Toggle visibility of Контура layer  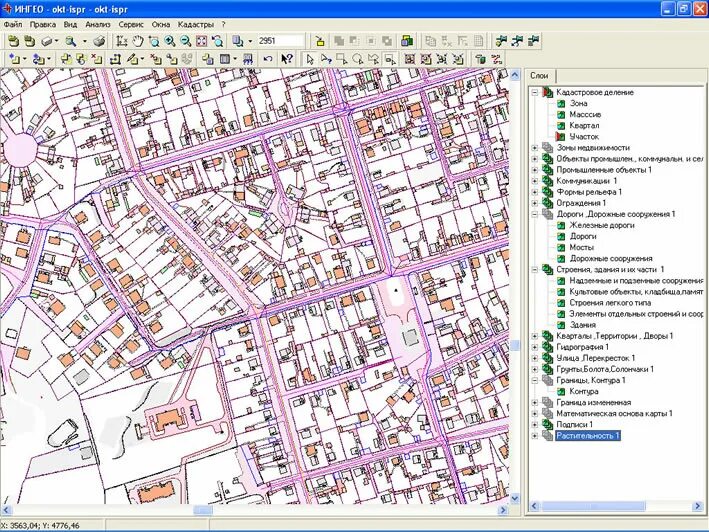561,391
